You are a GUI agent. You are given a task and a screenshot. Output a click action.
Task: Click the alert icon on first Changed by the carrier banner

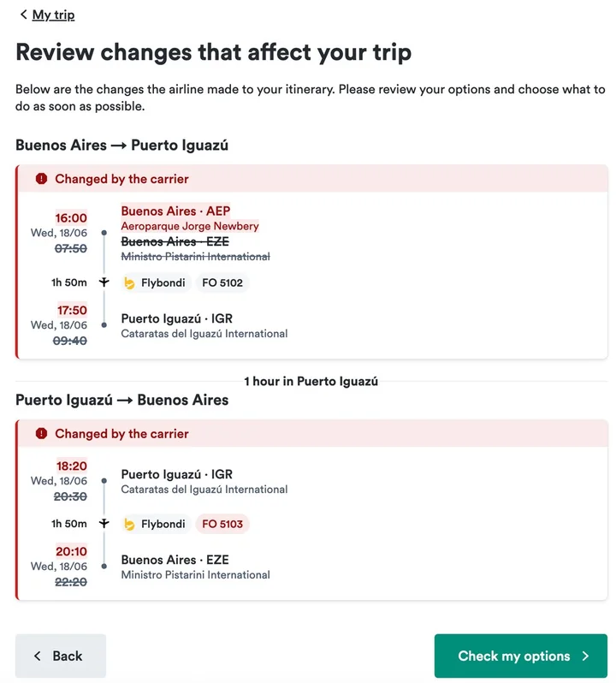(x=41, y=179)
